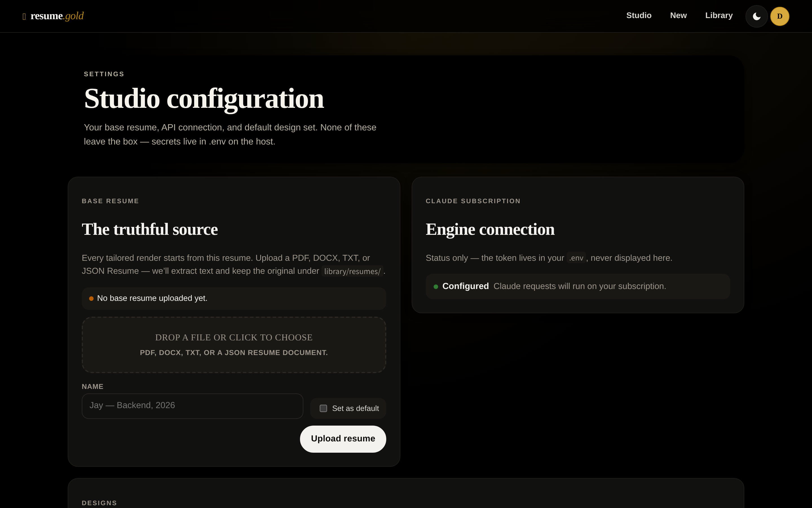Toggle the dark mode moon icon
The image size is (812, 508).
[756, 16]
